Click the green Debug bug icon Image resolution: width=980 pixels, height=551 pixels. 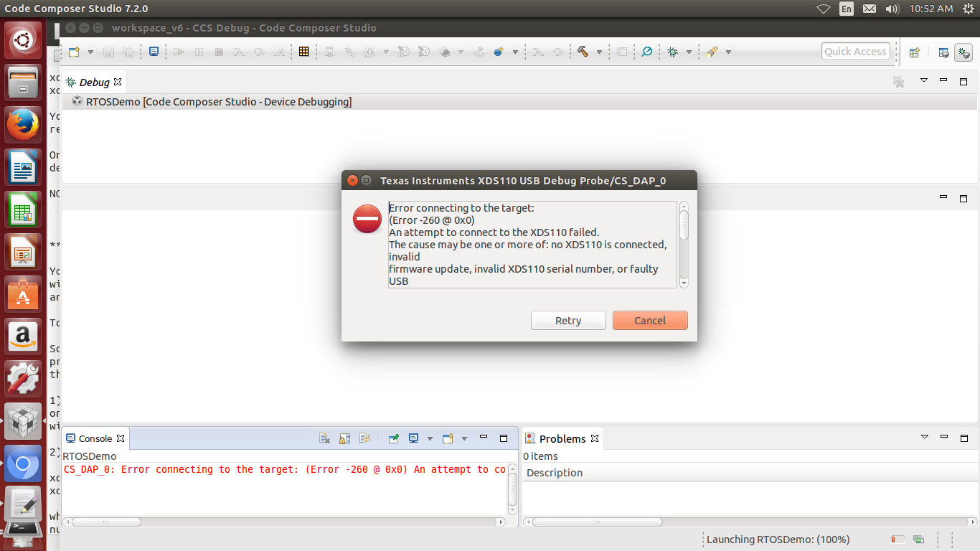tap(673, 52)
